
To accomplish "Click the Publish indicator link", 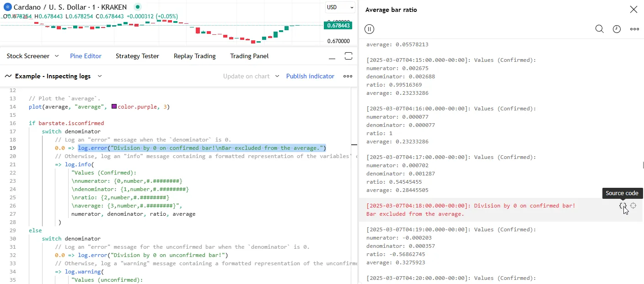I will 310,76.
